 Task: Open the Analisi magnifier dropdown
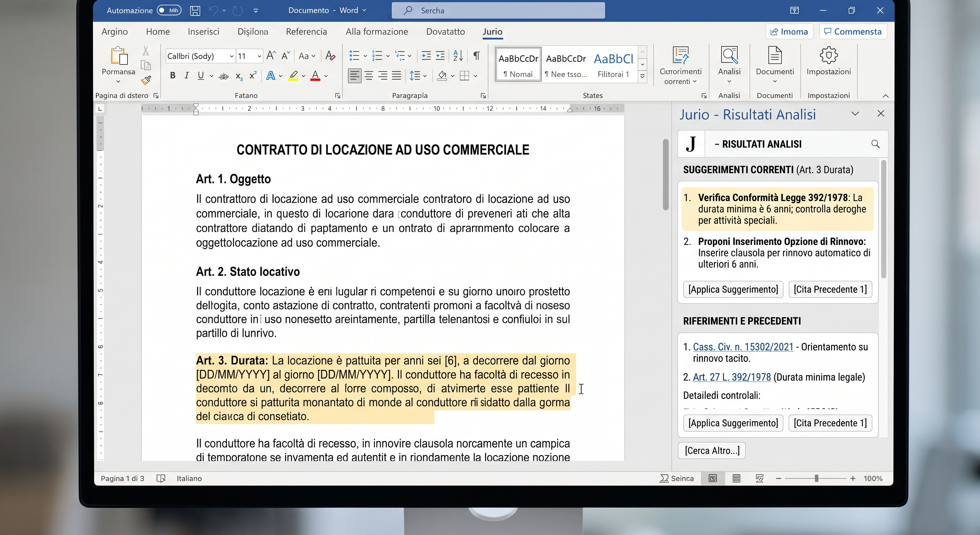click(729, 65)
